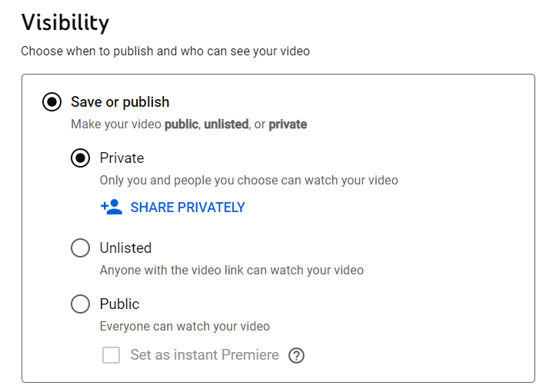Click the 'Anyone with the video link' description

click(x=231, y=270)
